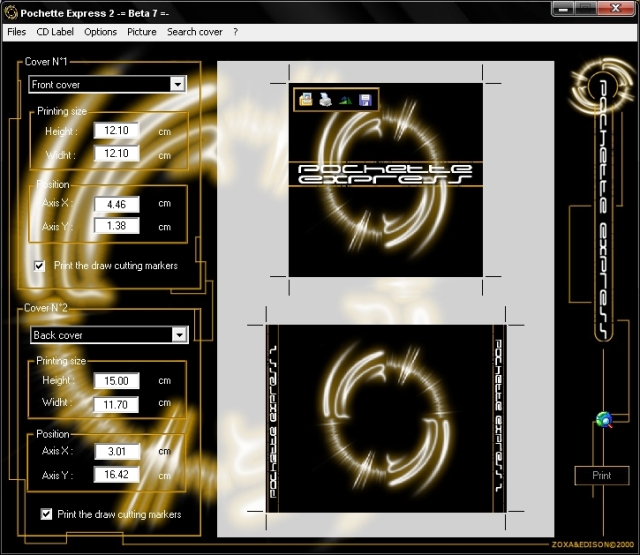
Task: Close the Pochette Express window
Action: [x=616, y=8]
